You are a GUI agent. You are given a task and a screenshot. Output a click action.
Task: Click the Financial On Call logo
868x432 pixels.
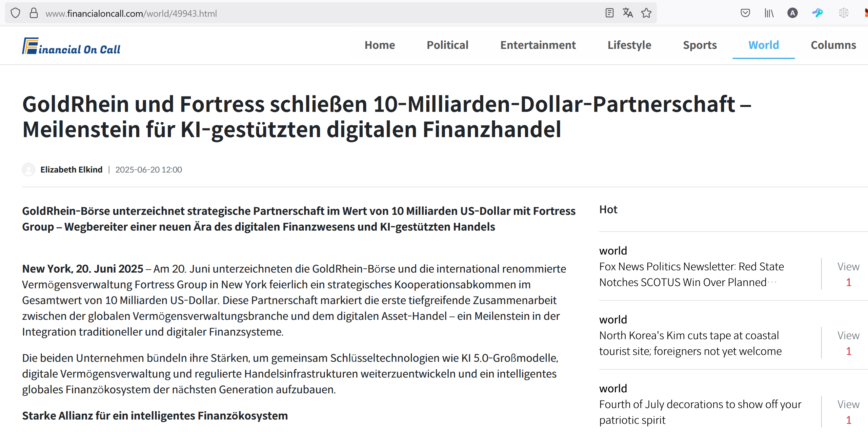coord(71,46)
